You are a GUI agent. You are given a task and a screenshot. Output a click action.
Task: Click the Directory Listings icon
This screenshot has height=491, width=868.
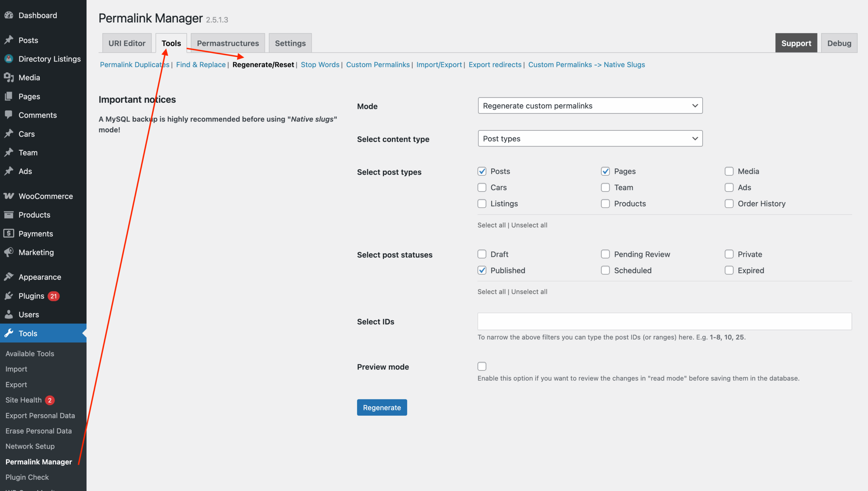tap(9, 59)
